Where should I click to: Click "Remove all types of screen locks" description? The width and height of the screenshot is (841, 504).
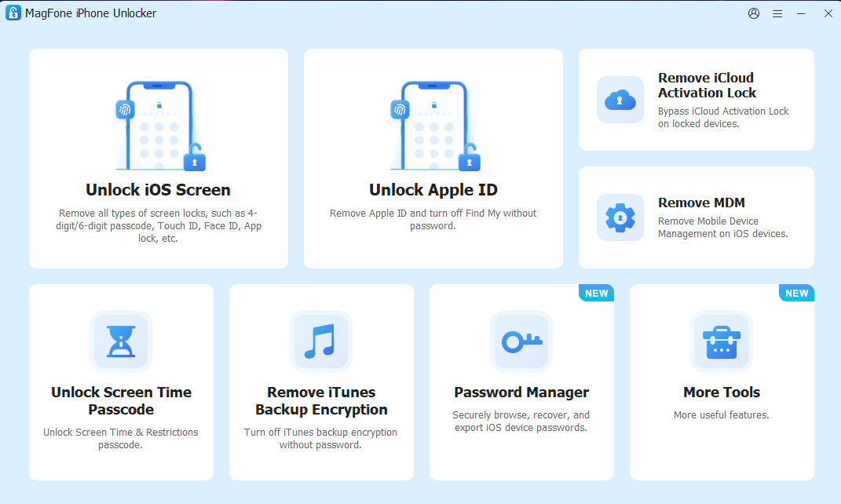pyautogui.click(x=158, y=226)
